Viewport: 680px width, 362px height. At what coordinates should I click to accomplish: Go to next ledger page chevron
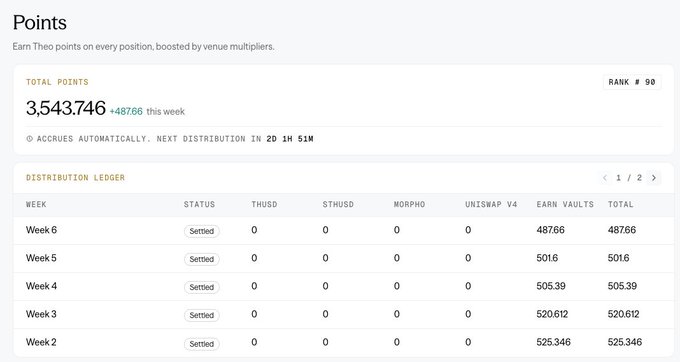[654, 178]
